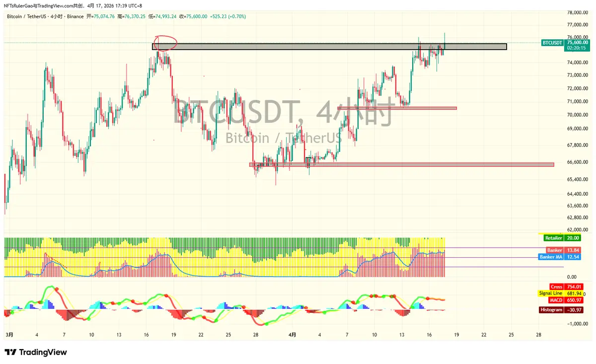
Task: Click the 'NFTsRulerGao与TradingView.com共创' header text
Action: tap(45, 5)
